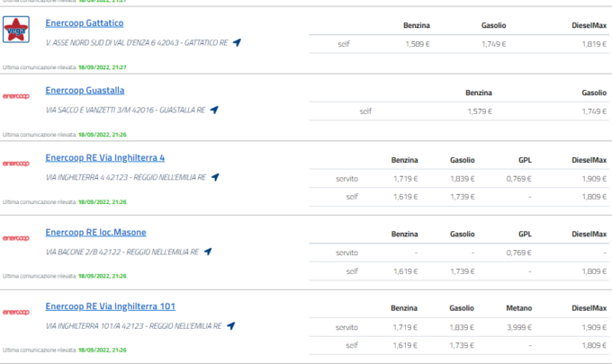Click navigation arrow next to Guastalla address
Screen dimensions: 612x364
pyautogui.click(x=214, y=111)
